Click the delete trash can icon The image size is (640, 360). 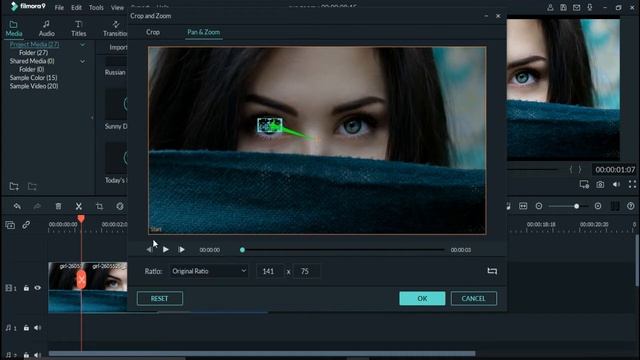58,207
